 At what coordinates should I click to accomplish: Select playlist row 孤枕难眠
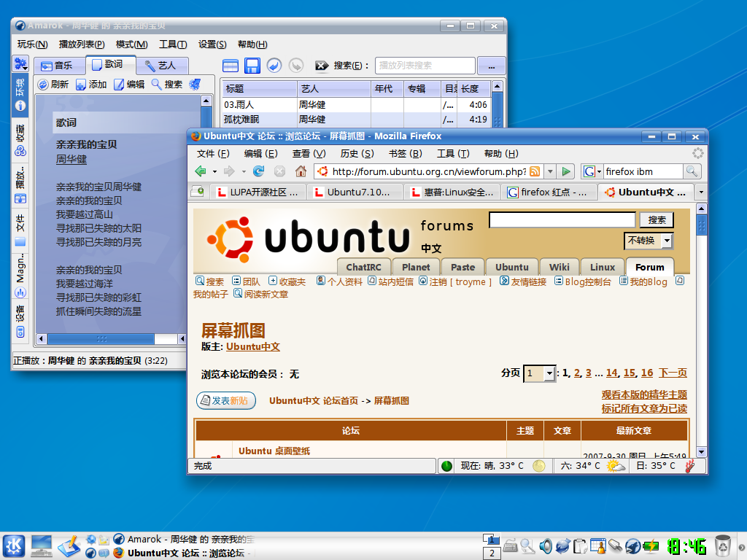(x=356, y=119)
